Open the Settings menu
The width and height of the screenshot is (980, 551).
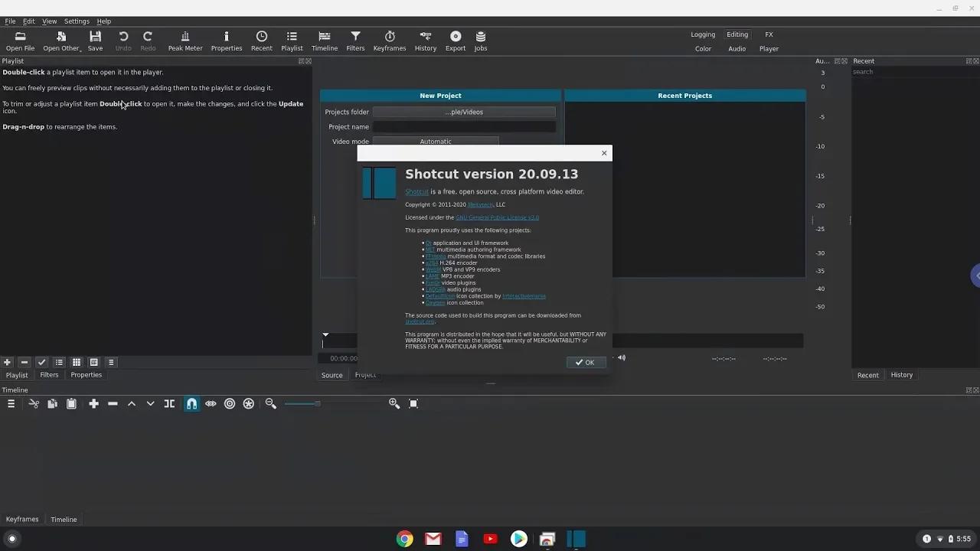77,21
